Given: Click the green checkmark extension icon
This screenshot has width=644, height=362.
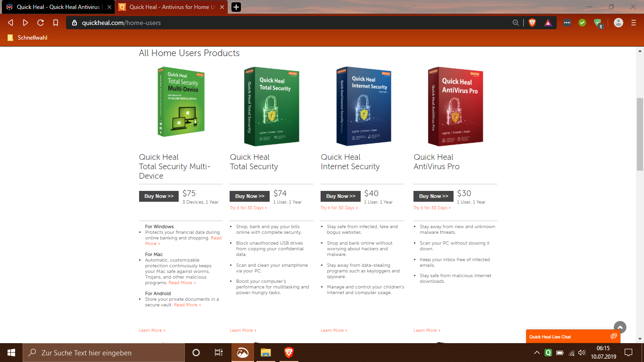Looking at the screenshot, I should click(582, 23).
